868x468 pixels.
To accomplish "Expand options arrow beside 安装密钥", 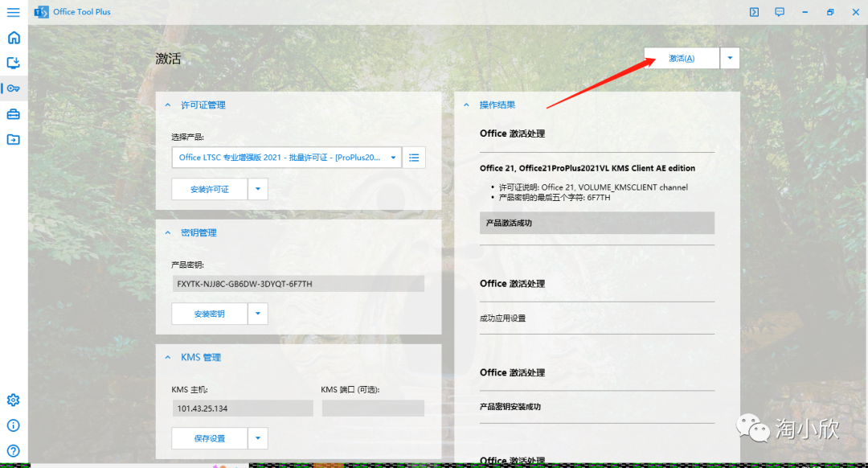I will (258, 314).
